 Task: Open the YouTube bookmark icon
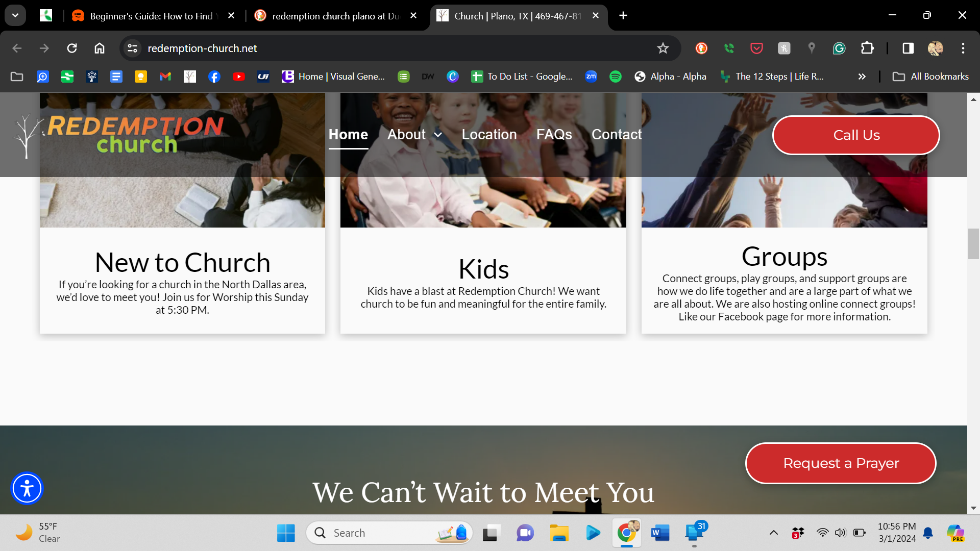tap(238, 77)
